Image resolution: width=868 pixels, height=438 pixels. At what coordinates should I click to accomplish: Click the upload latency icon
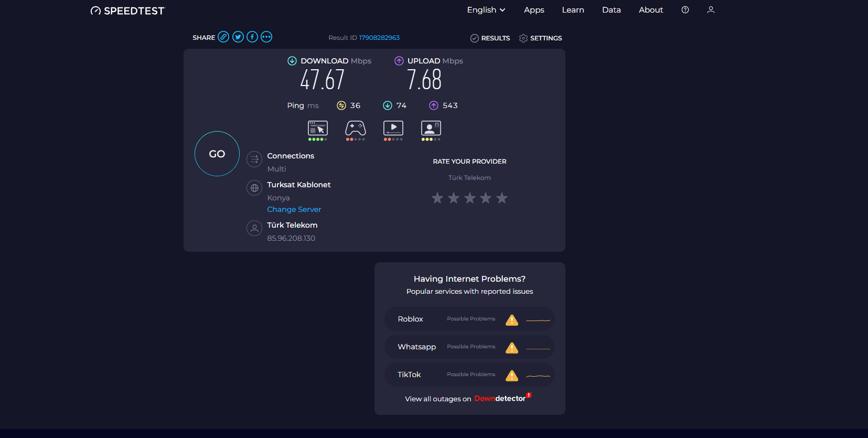tap(434, 105)
